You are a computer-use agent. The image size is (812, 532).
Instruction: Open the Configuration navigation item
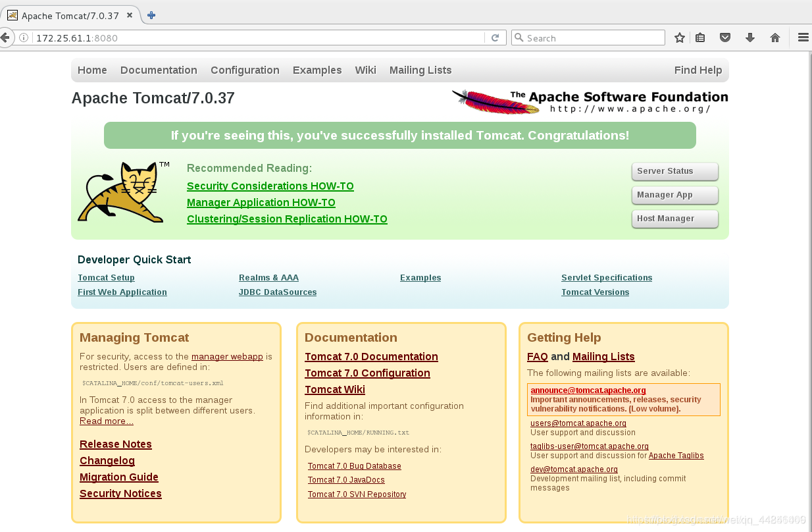pyautogui.click(x=245, y=70)
